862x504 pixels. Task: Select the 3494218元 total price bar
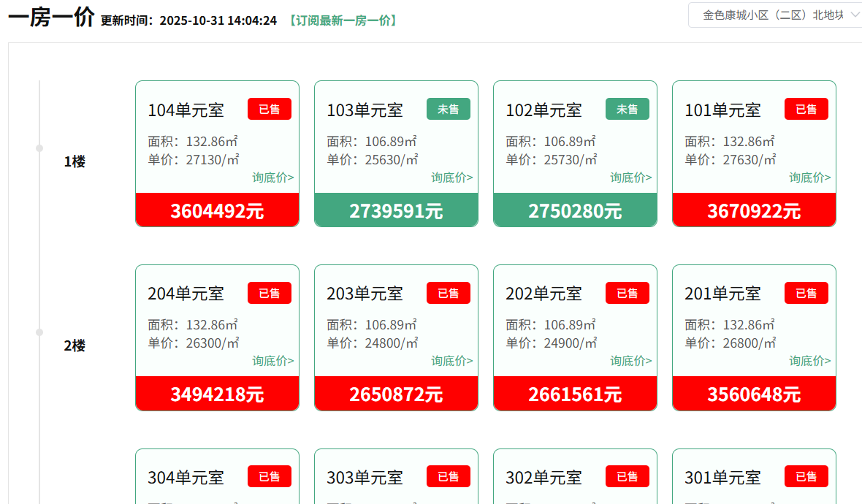[217, 394]
